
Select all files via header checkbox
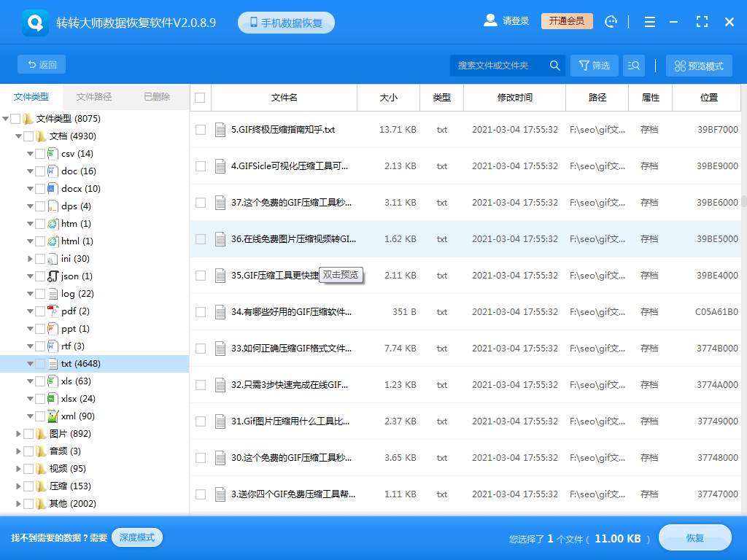coord(200,98)
